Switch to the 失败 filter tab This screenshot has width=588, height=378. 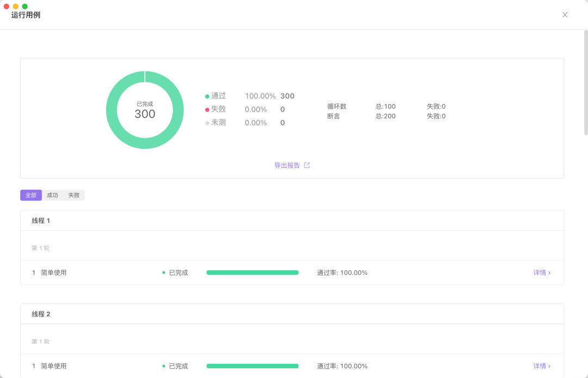click(x=74, y=195)
